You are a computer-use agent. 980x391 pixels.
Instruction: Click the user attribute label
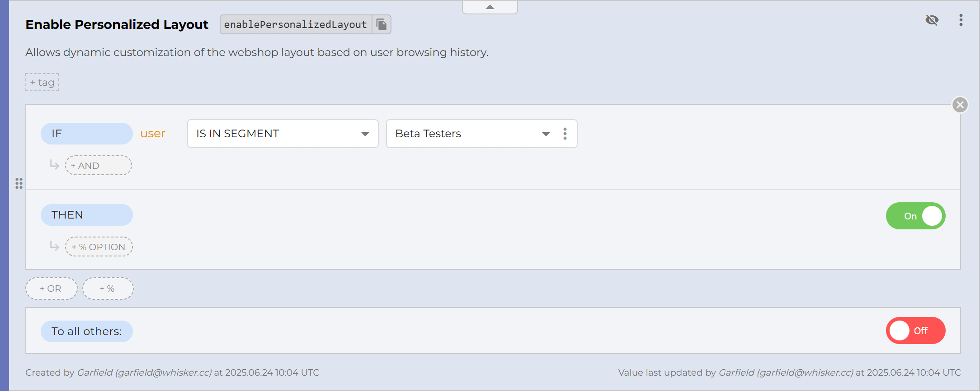click(x=152, y=133)
